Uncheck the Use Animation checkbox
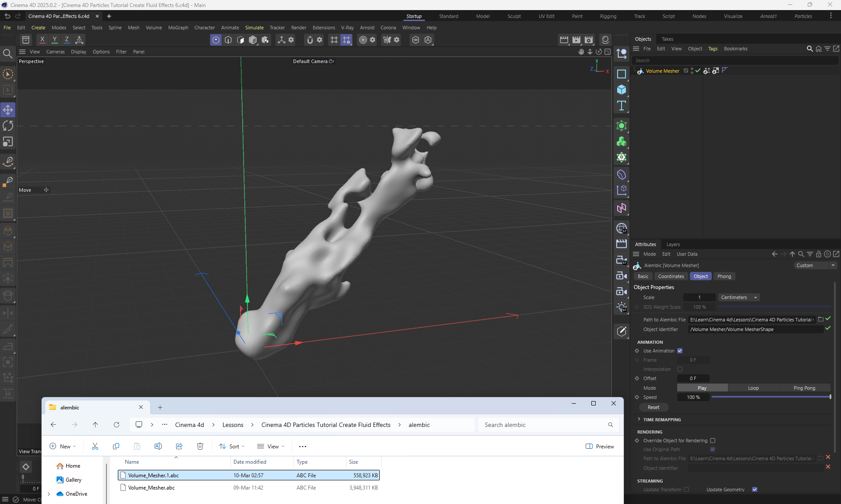 coord(680,351)
